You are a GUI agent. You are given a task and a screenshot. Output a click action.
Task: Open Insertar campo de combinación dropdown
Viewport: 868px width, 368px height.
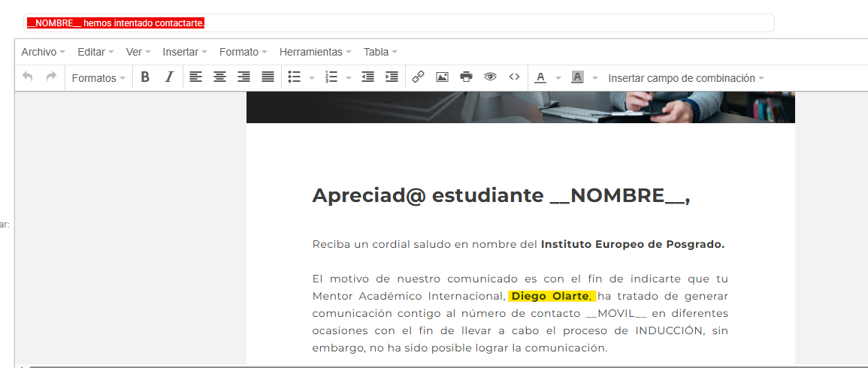coord(685,78)
